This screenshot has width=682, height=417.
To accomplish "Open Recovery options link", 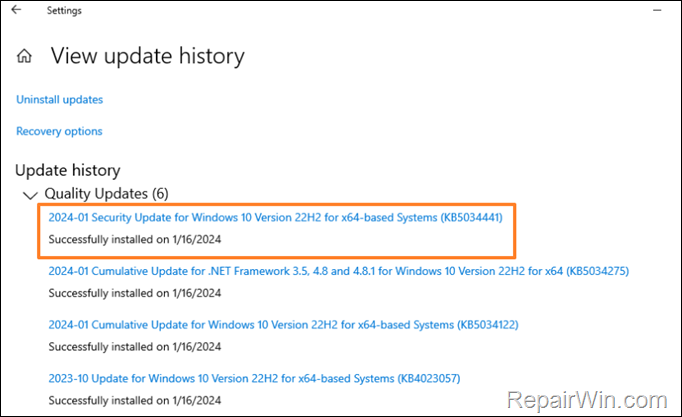I will point(59,131).
